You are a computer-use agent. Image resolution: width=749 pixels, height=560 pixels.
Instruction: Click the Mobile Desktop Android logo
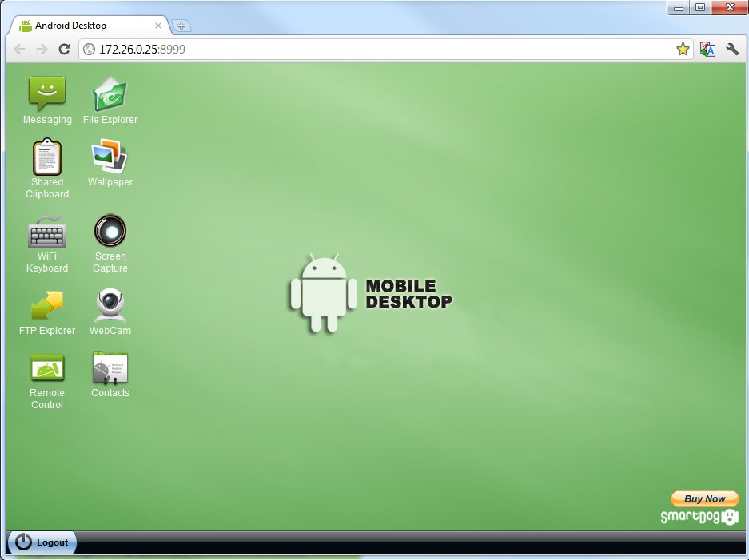pyautogui.click(x=371, y=293)
